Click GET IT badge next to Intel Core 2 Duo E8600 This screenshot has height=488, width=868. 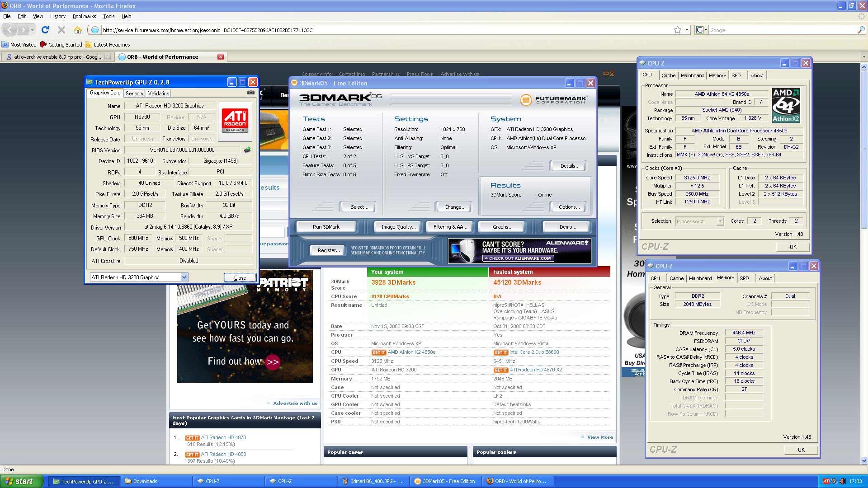tap(501, 352)
